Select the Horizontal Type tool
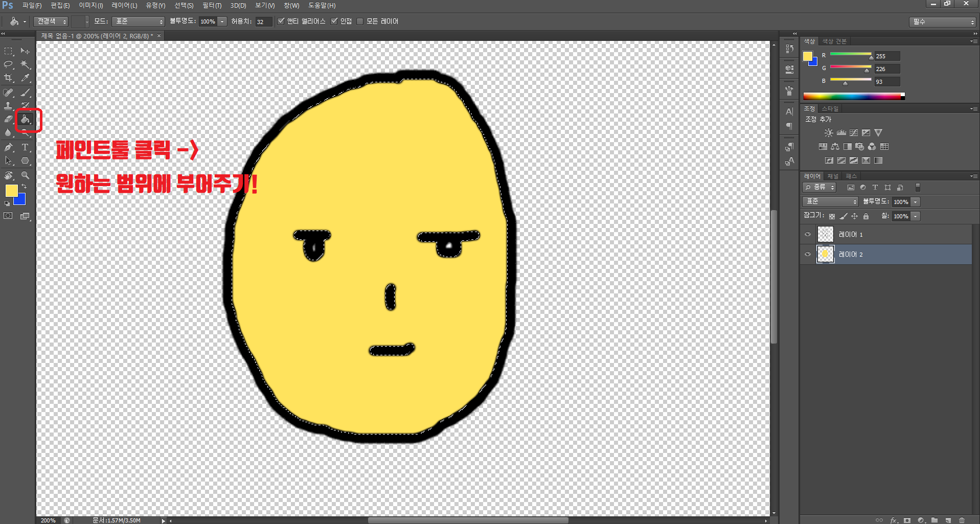Screen dimensions: 980x524 tap(25, 147)
